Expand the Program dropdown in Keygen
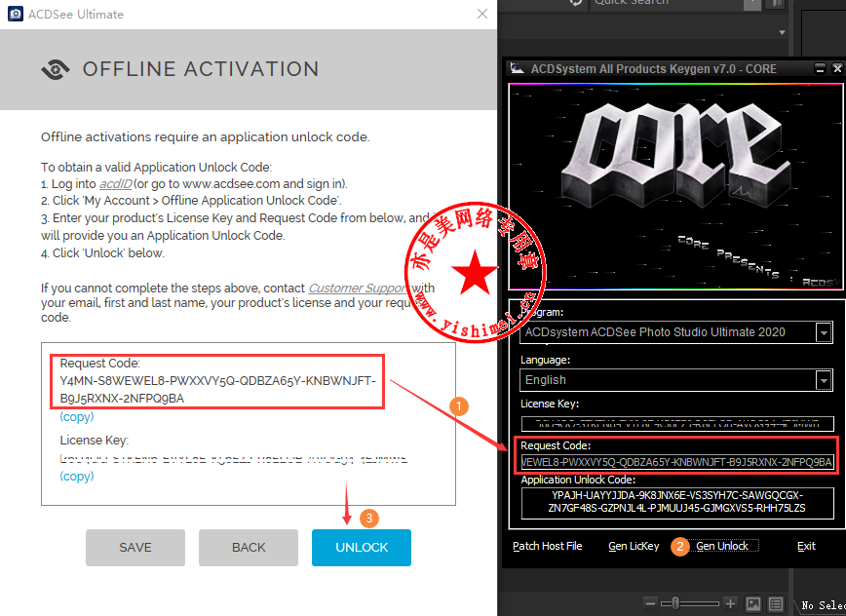Viewport: 846px width, 616px height. 824,332
